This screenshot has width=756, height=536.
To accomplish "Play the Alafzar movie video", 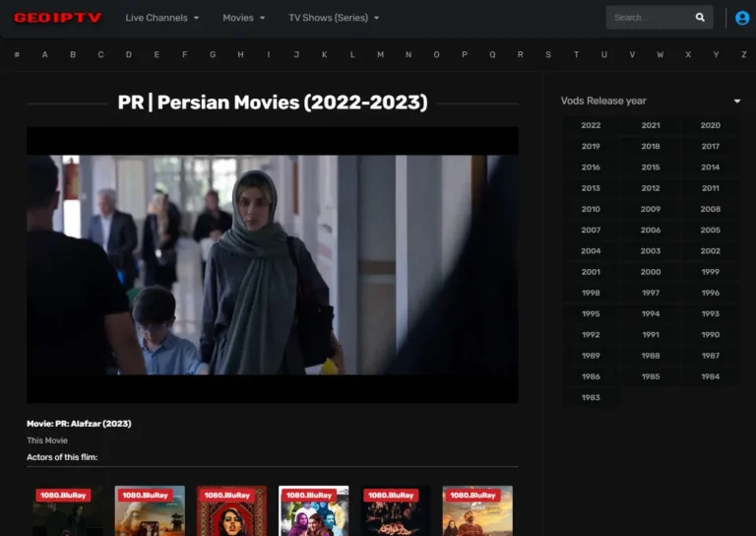I will point(272,264).
